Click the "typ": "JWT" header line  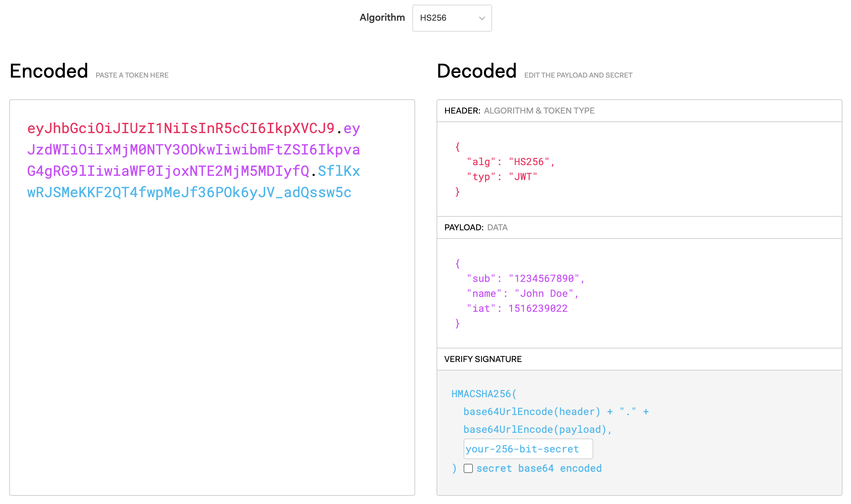[502, 177]
